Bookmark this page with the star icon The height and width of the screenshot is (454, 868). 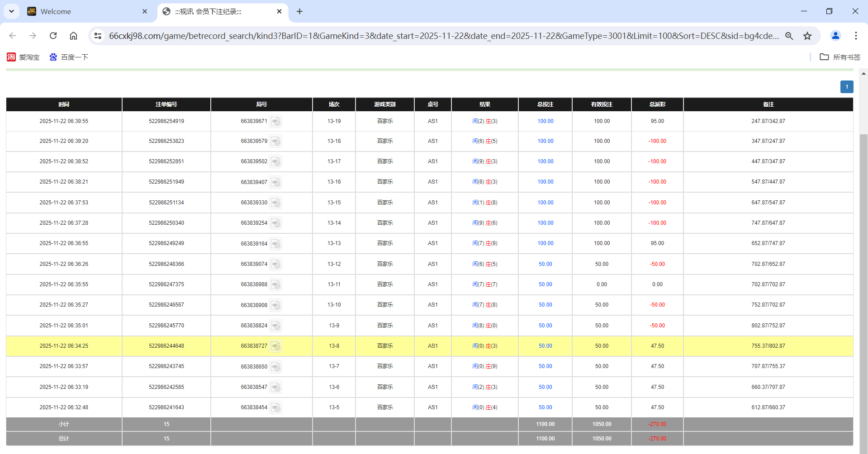pos(807,36)
